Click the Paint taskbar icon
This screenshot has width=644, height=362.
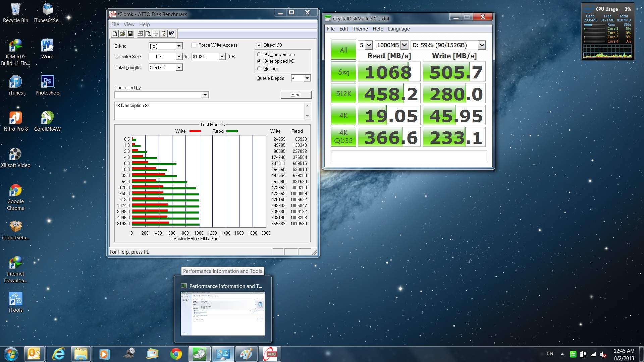pos(247,354)
